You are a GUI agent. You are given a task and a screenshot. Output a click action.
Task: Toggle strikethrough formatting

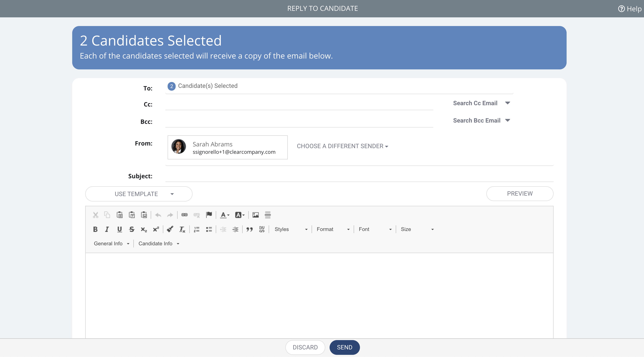coord(132,229)
